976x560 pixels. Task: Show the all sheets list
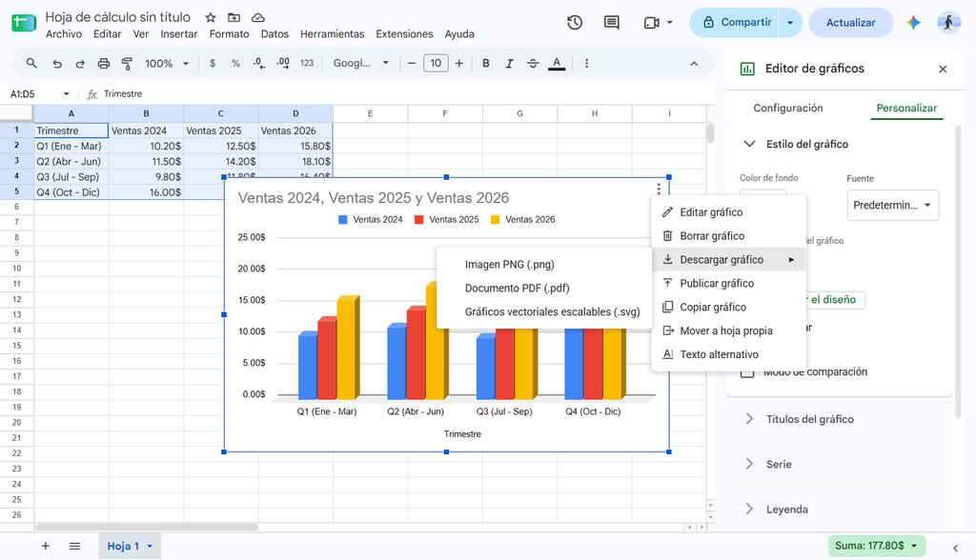(x=74, y=546)
